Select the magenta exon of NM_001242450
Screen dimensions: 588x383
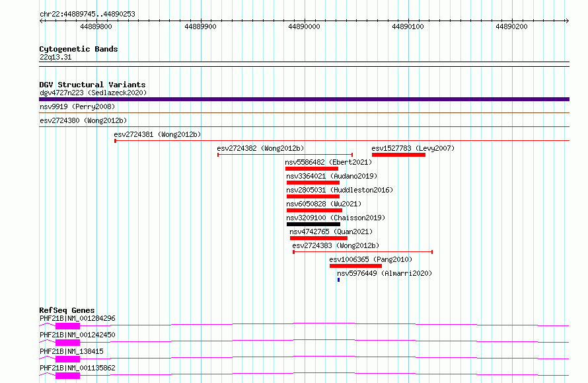click(68, 343)
